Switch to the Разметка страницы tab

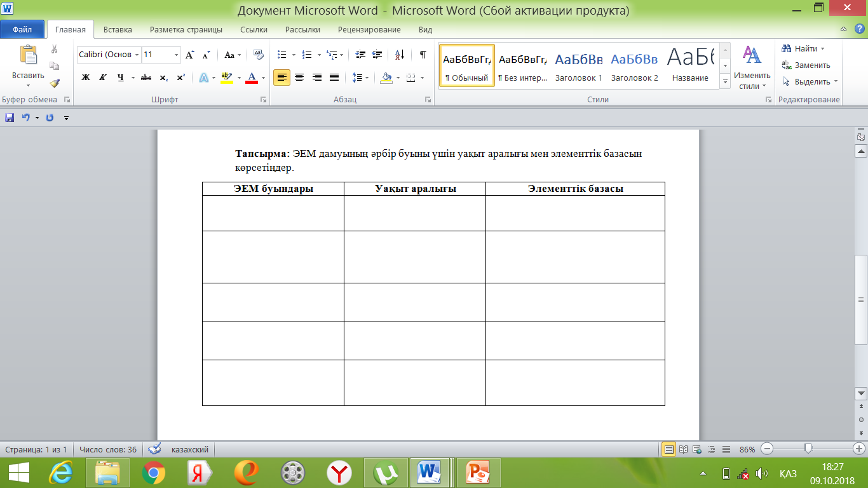click(186, 29)
